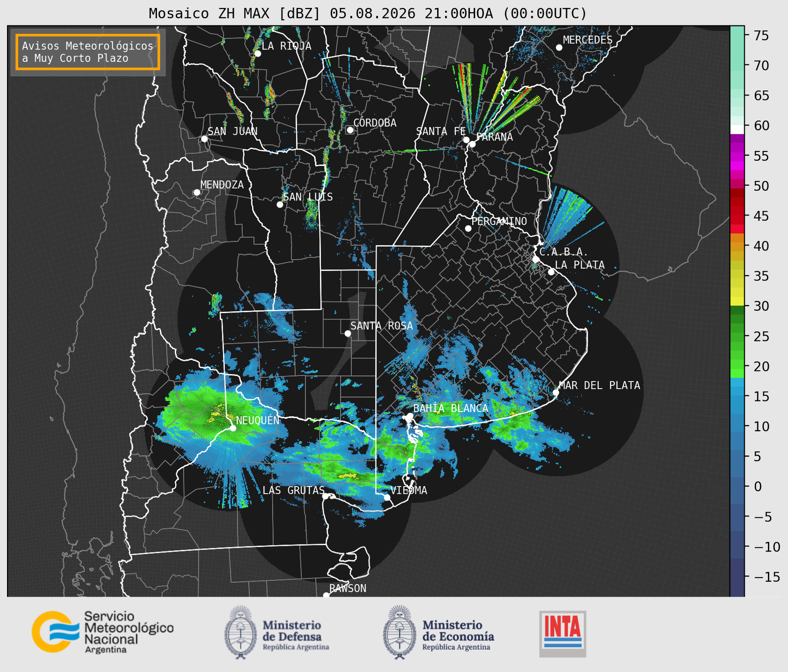This screenshot has height=672, width=788.
Task: Open Avisos Meteorológicos a Muy Corto Plazo
Action: tap(88, 52)
